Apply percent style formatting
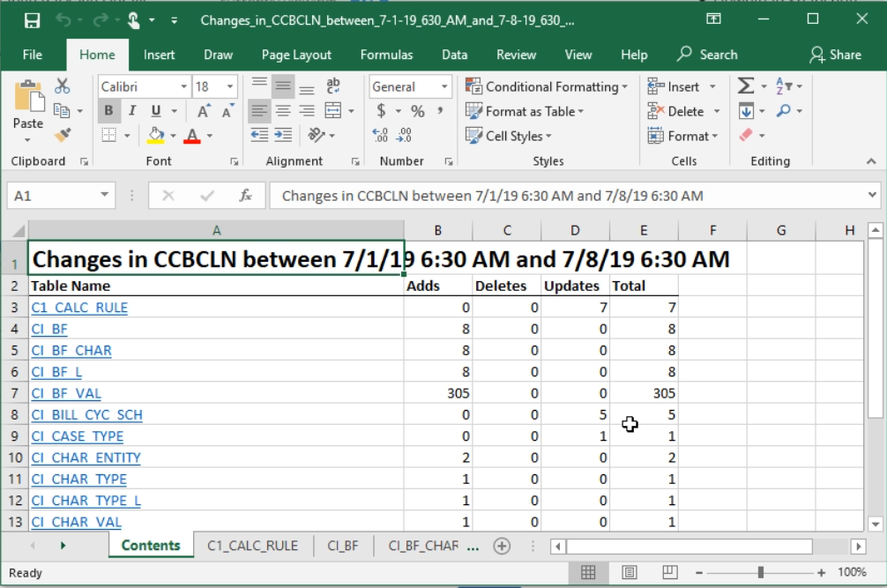 417,111
